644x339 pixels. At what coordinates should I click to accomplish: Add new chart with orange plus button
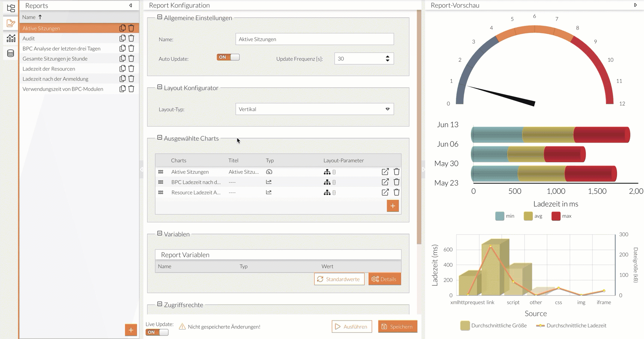pyautogui.click(x=393, y=206)
